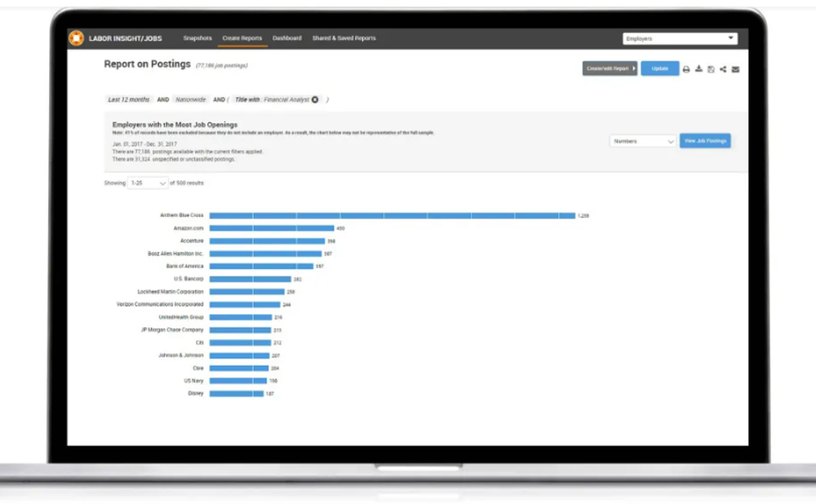
Task: Click the Last 12 months filter chip
Action: [129, 99]
